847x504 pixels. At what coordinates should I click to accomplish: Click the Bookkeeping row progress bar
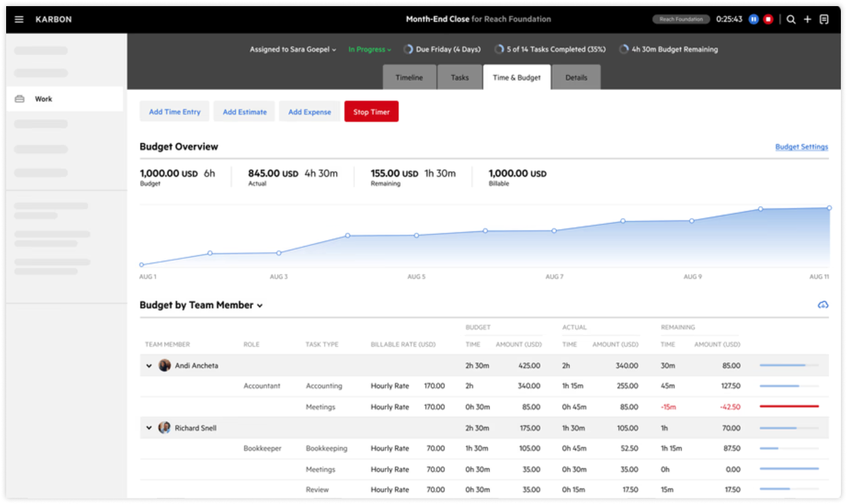point(789,449)
